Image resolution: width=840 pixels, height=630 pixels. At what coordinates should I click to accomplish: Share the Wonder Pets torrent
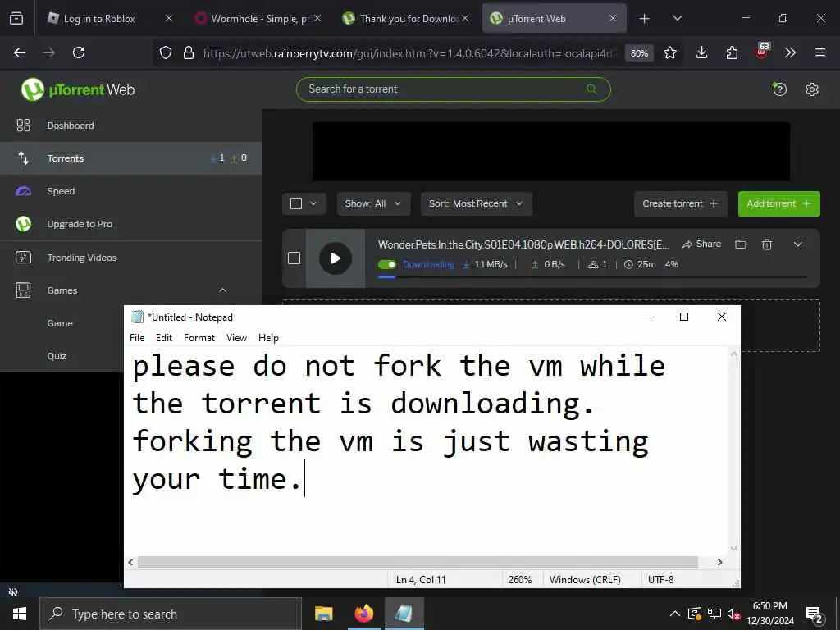[x=702, y=244]
